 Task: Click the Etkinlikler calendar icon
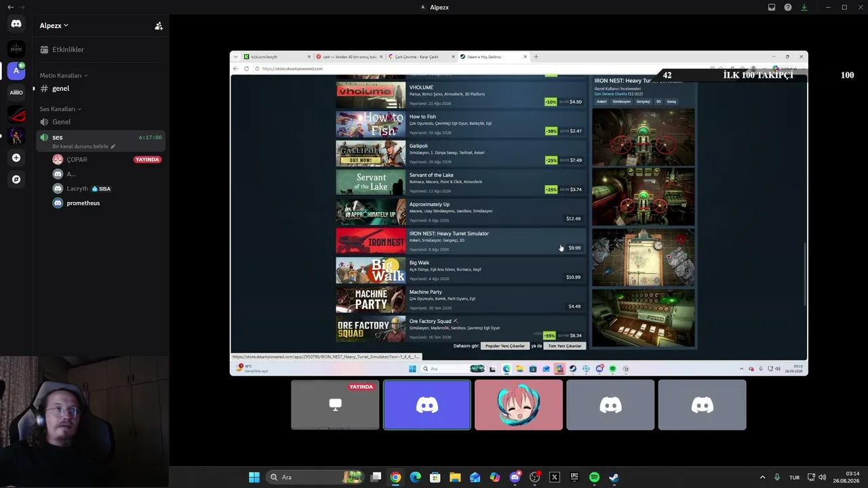pyautogui.click(x=44, y=49)
